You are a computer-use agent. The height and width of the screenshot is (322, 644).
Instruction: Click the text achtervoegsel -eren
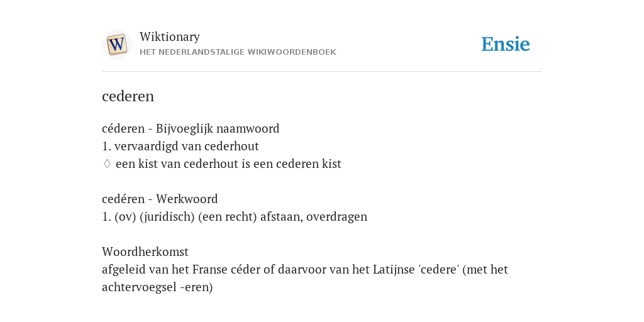click(x=157, y=287)
